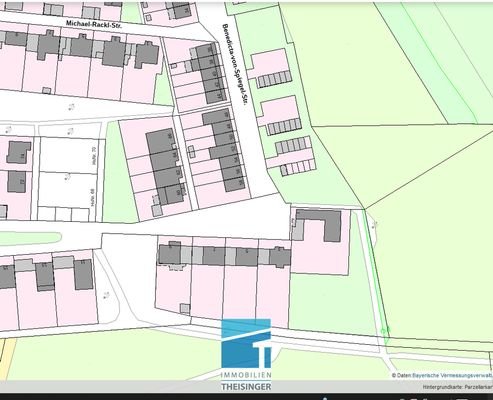The height and width of the screenshot is (400, 493).
Task: Select the lowest garage row with white outlines
Action: coord(298,168)
